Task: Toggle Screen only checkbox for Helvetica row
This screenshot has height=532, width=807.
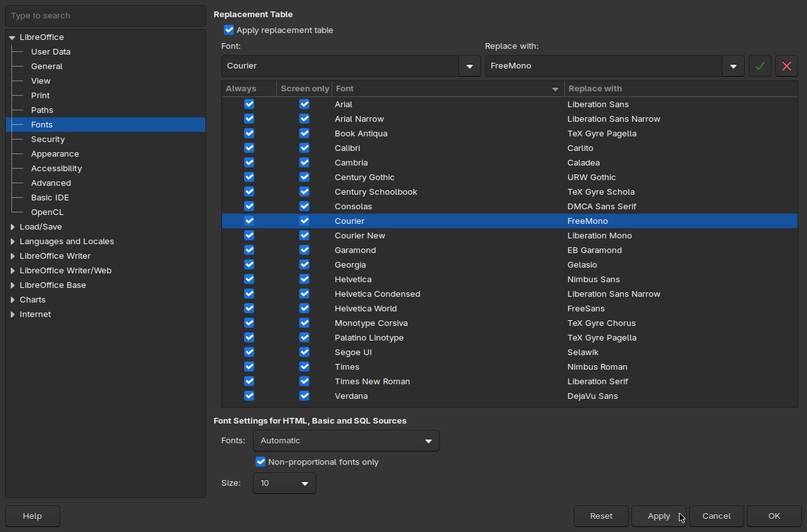Action: click(304, 279)
